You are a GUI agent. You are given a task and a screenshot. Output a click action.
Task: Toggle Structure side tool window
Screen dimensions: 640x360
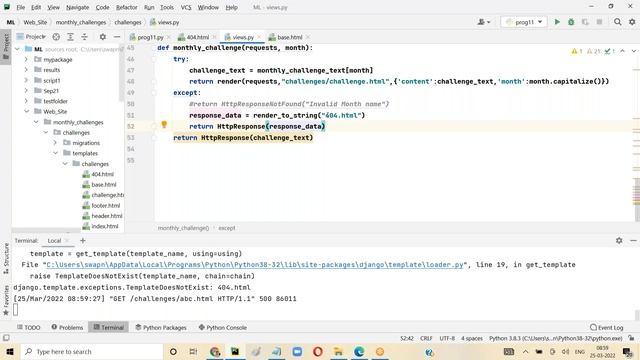click(x=6, y=258)
